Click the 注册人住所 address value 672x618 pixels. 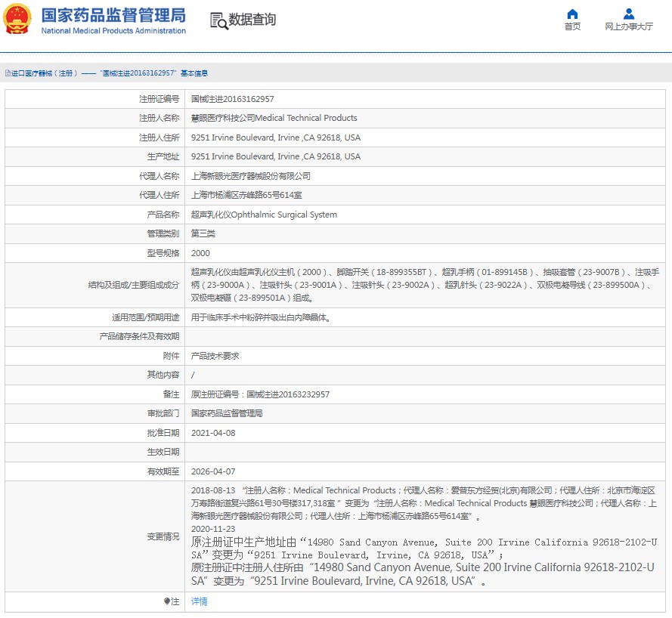(x=276, y=138)
